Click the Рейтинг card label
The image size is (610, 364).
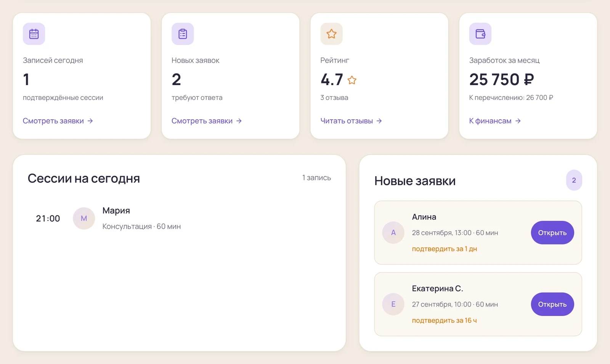coord(335,60)
